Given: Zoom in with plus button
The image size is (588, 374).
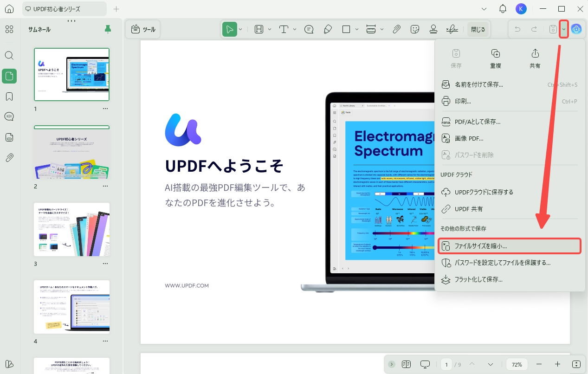Looking at the screenshot, I should tap(557, 364).
